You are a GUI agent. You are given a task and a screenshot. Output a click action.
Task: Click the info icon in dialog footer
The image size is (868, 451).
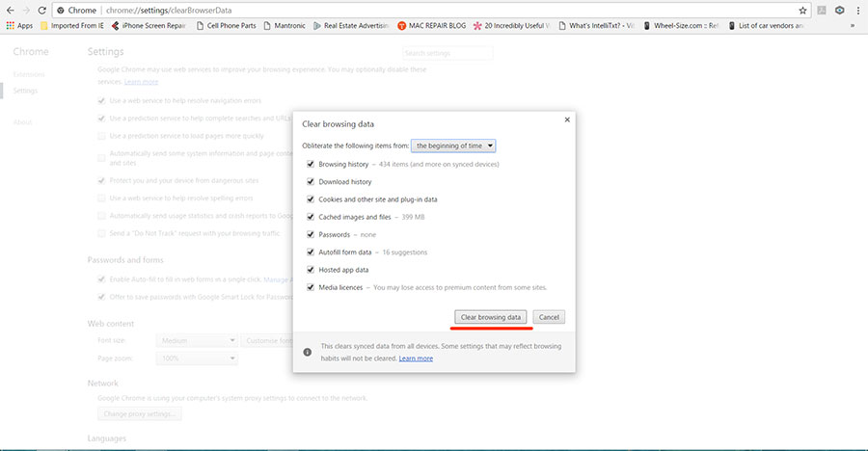(308, 352)
